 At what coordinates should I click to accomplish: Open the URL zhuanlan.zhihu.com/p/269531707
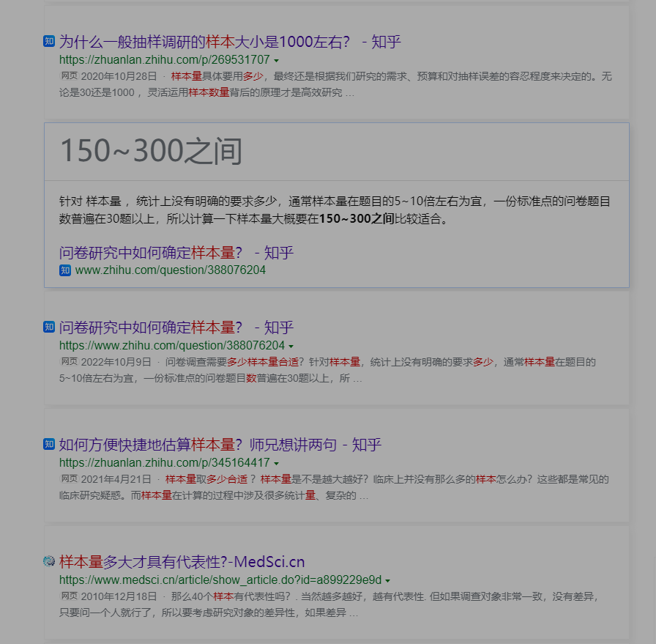coord(165,60)
